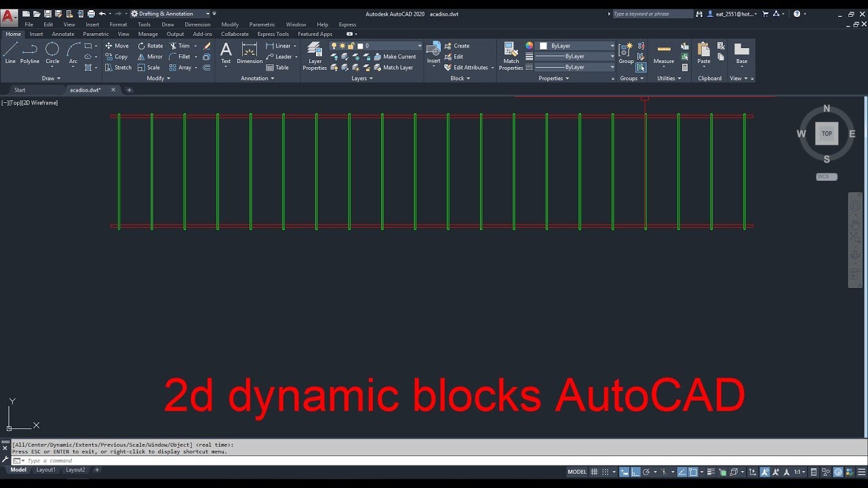Click the keyword search box
868x488 pixels.
[653, 14]
